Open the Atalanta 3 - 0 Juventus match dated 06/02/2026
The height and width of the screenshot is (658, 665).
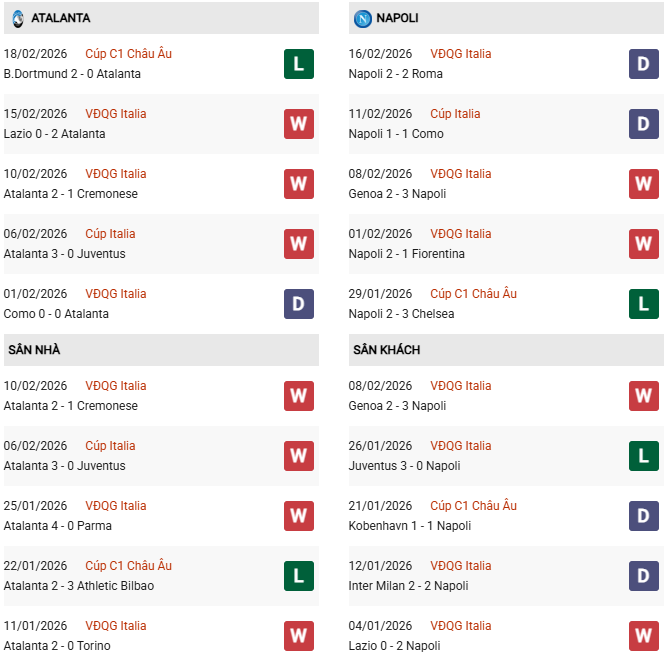pyautogui.click(x=64, y=254)
